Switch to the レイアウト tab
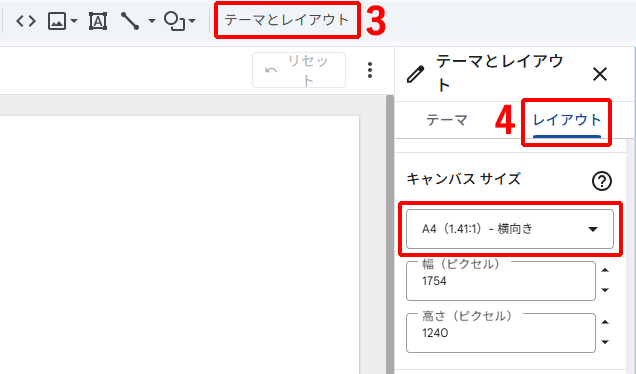Screen dimensions: 636x374 [x=567, y=120]
